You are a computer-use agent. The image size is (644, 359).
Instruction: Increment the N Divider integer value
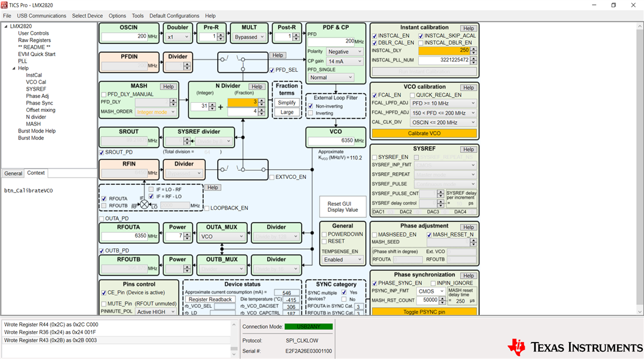(212, 104)
